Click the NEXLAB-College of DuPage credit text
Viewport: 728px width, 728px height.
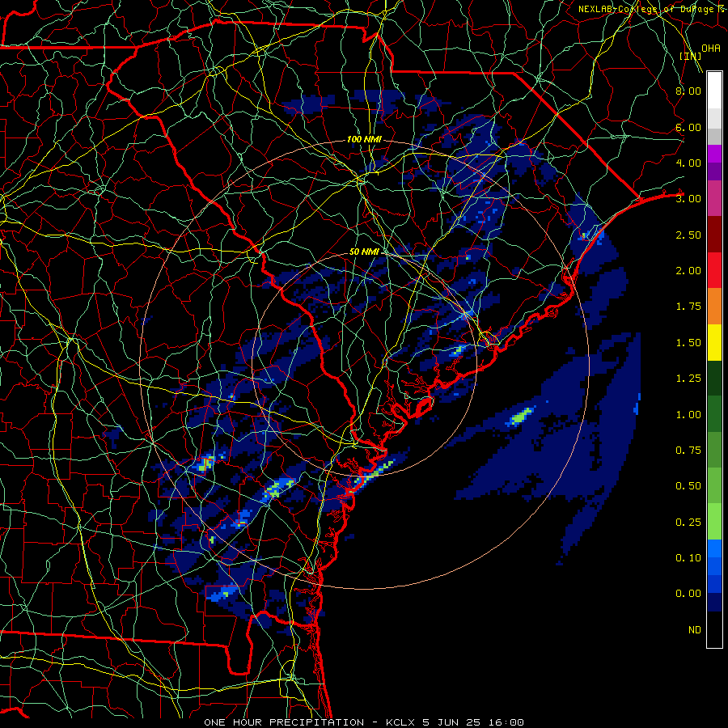click(x=650, y=9)
